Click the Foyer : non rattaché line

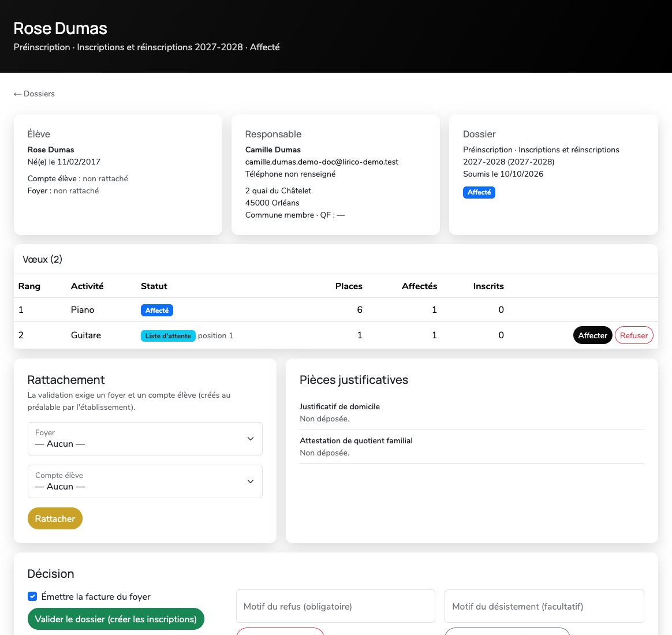(x=63, y=190)
